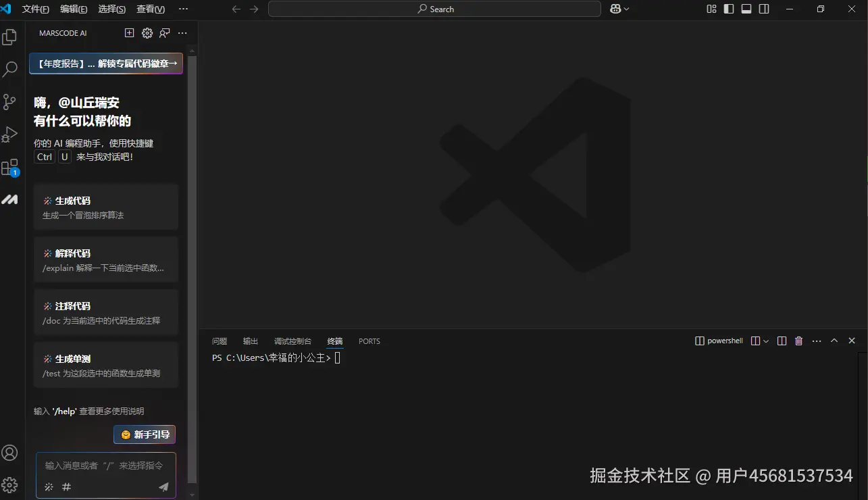Screen dimensions: 868x500
Task: Click the sparkle icon in chat input
Action: tap(49, 486)
